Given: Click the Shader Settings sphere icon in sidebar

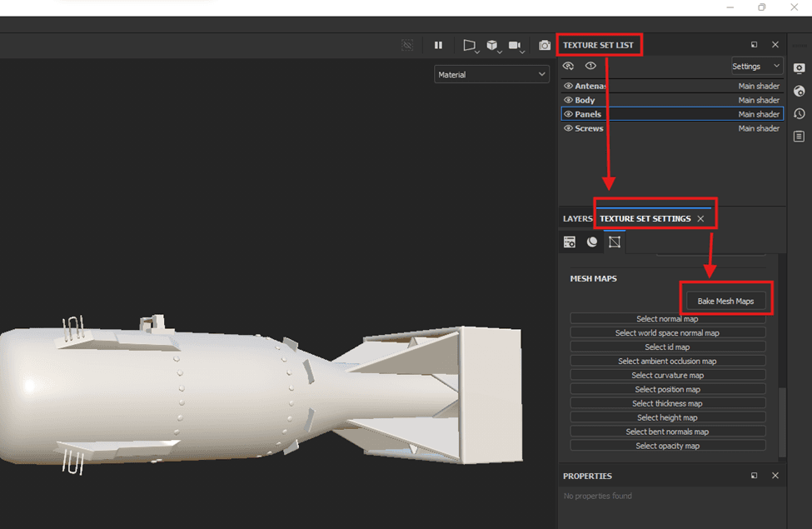Looking at the screenshot, I should point(800,91).
